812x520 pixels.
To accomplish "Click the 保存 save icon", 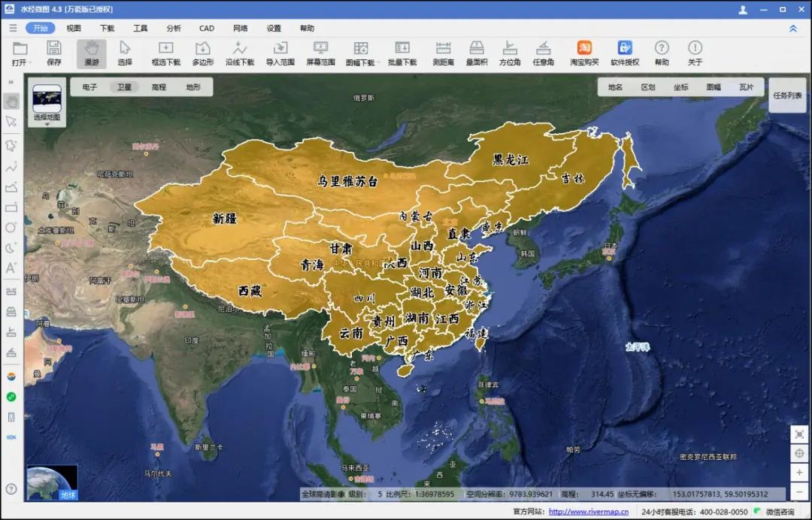I will [54, 54].
